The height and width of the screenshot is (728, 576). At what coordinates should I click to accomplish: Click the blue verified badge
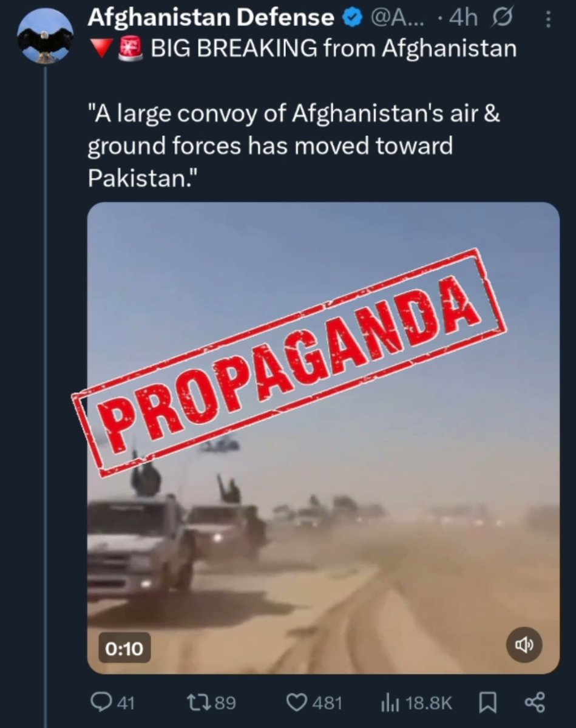(x=353, y=19)
